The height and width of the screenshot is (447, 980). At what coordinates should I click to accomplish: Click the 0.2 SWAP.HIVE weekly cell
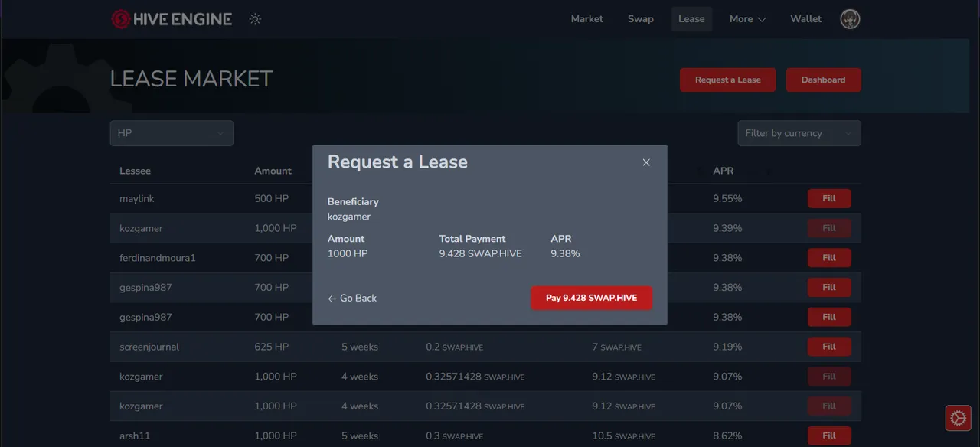tap(455, 347)
